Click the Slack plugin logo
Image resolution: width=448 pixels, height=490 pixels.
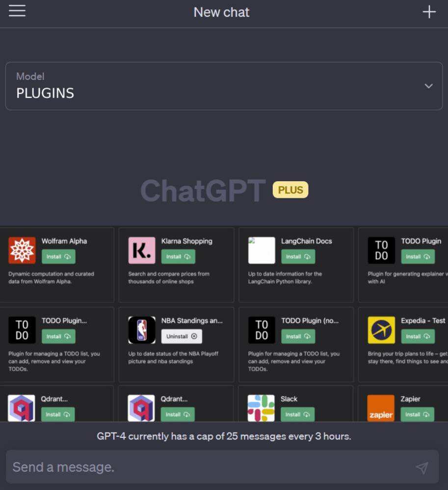click(261, 408)
